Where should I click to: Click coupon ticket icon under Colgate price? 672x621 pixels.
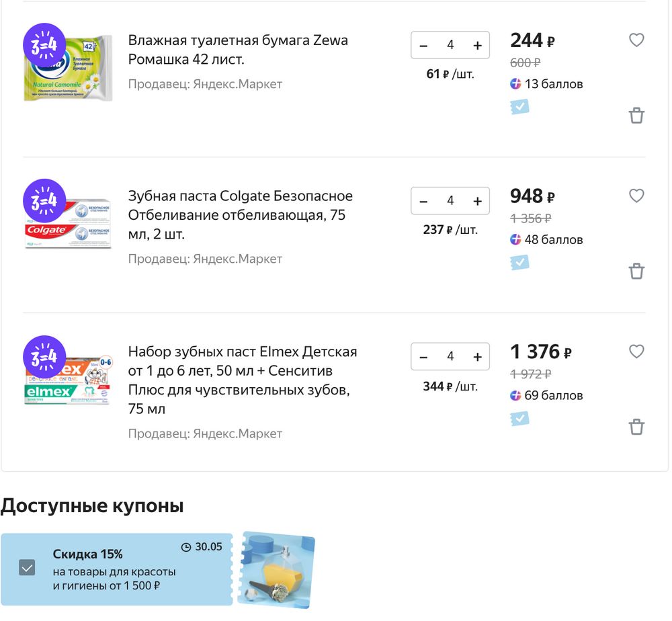pos(519,263)
